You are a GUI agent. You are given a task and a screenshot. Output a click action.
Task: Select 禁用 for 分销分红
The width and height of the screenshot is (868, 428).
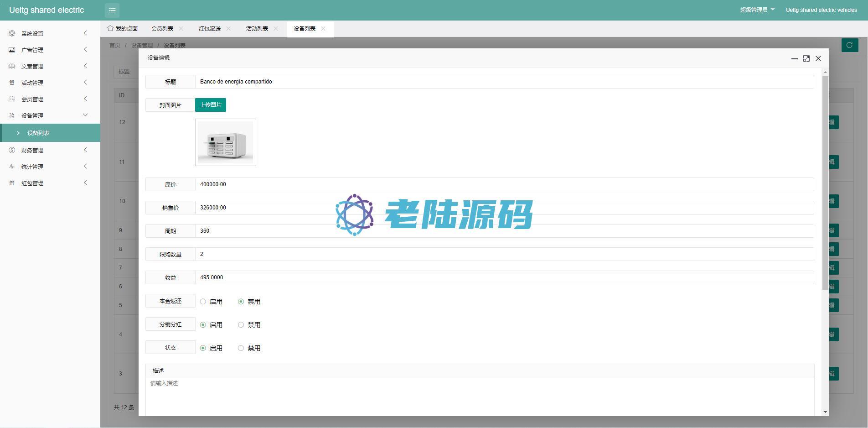coord(241,325)
